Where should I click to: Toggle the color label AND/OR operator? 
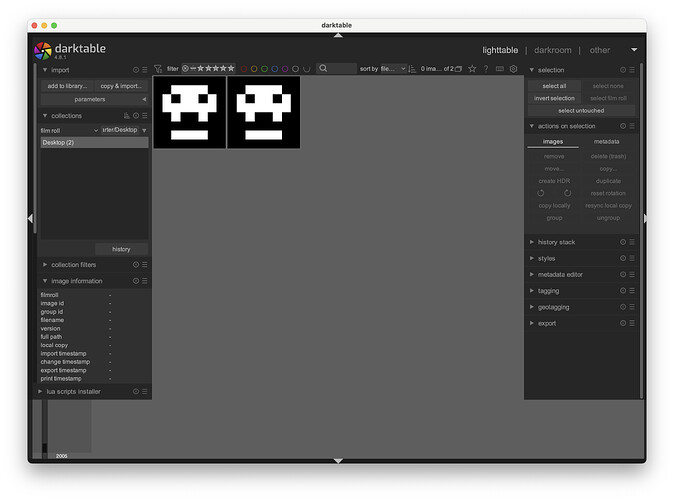click(306, 69)
